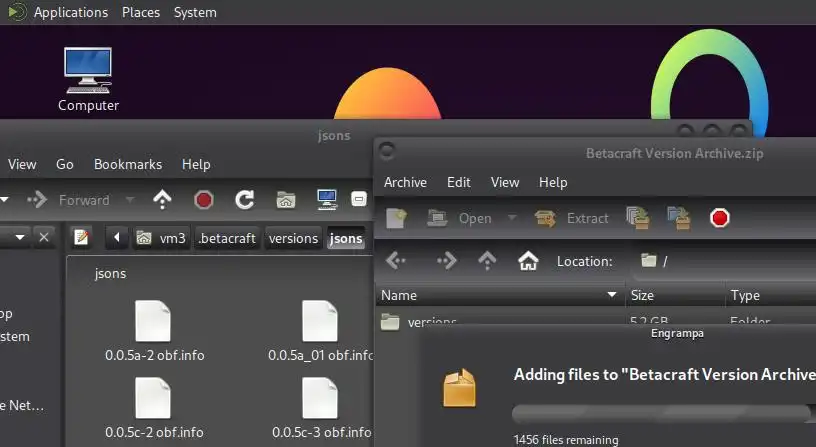Go back in Engrampa location bar
The height and width of the screenshot is (447, 816).
pos(396,261)
